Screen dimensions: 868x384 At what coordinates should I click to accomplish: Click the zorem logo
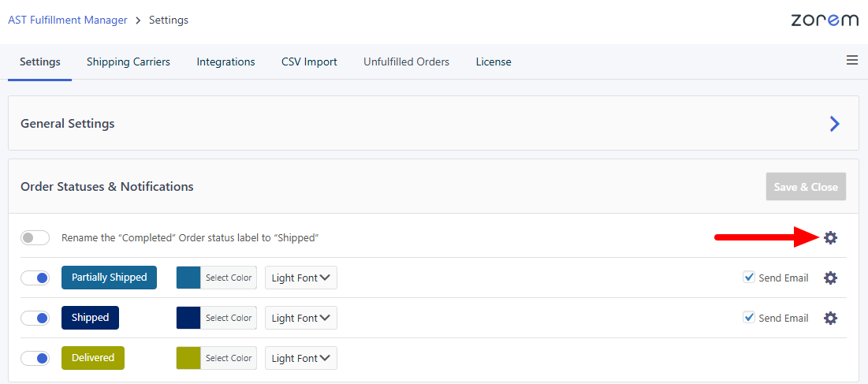click(825, 20)
